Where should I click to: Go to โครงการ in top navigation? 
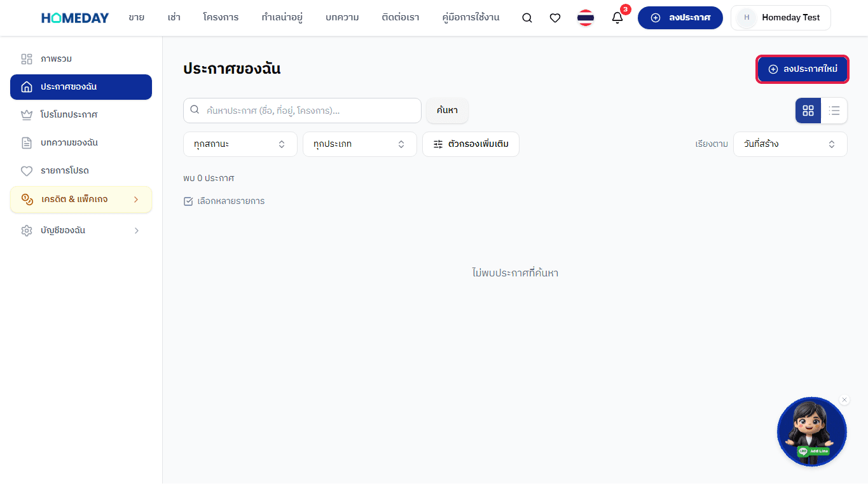coord(221,18)
